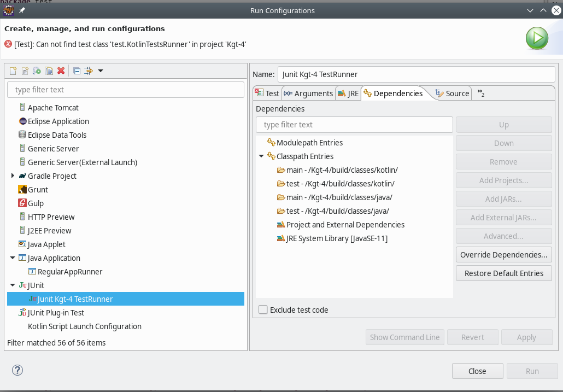
Task: Switch to the Test tab
Action: pos(267,93)
